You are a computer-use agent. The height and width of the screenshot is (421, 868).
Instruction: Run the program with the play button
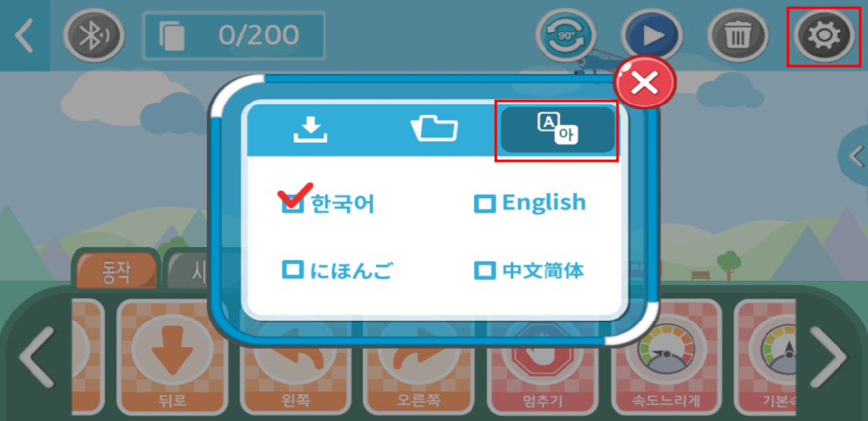pos(651,36)
